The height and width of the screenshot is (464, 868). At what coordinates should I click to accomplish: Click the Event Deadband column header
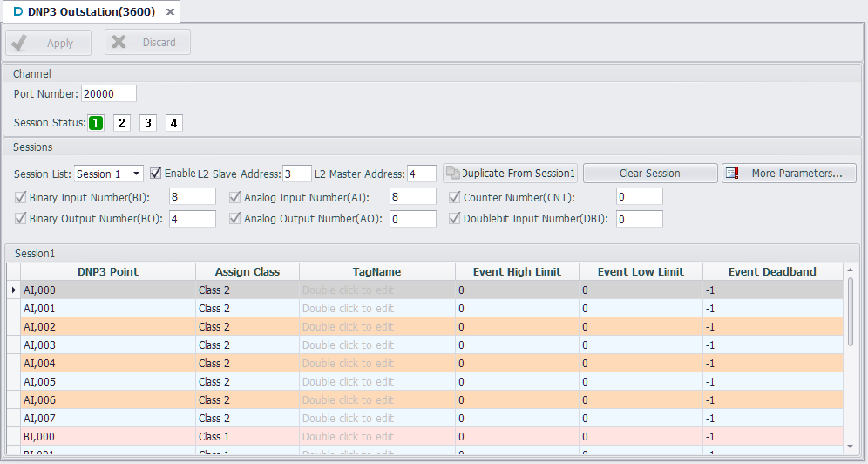(x=772, y=272)
